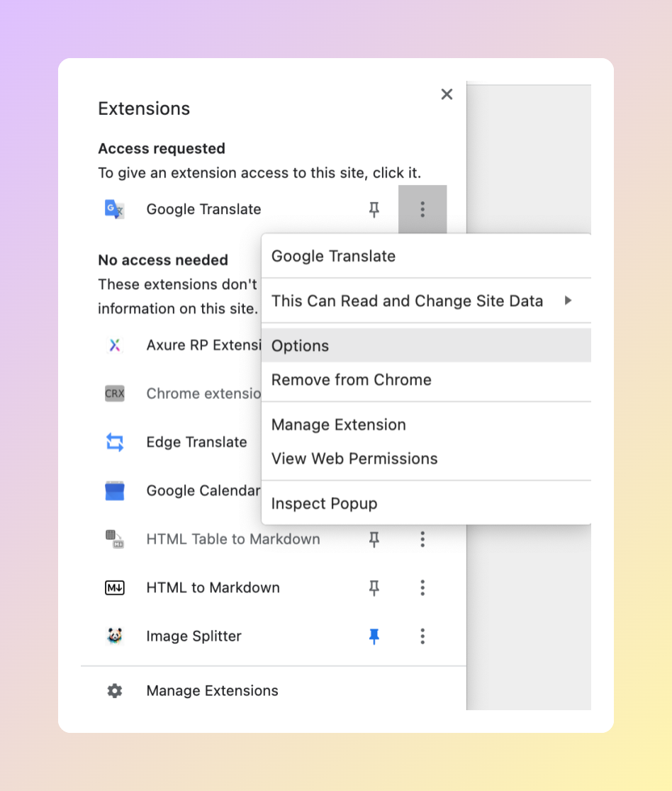Click the Manage Extensions gear icon
Image resolution: width=672 pixels, height=791 pixels.
click(115, 690)
